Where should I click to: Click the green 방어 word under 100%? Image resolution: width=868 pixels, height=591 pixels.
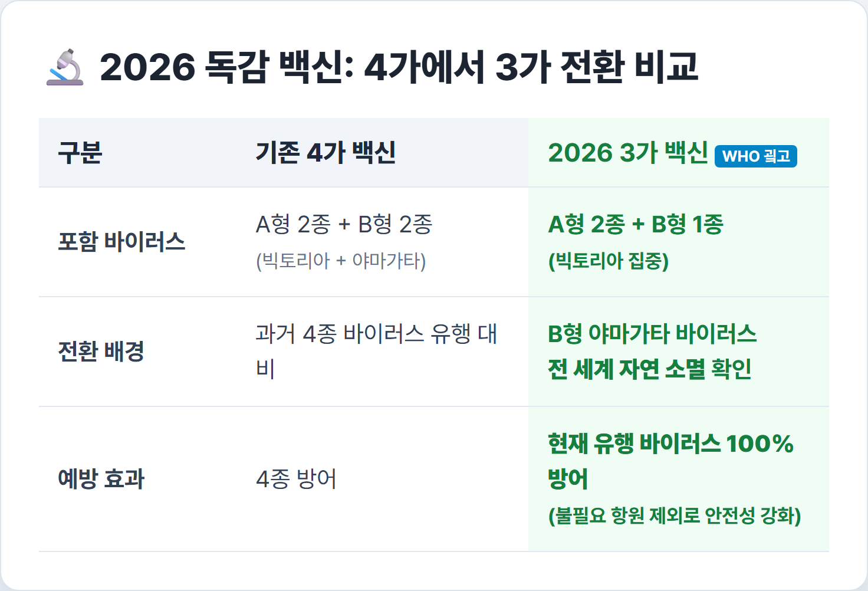[568, 479]
